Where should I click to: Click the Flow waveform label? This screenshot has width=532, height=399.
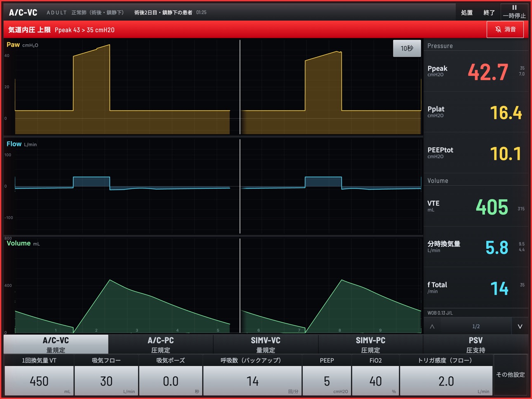(x=14, y=144)
